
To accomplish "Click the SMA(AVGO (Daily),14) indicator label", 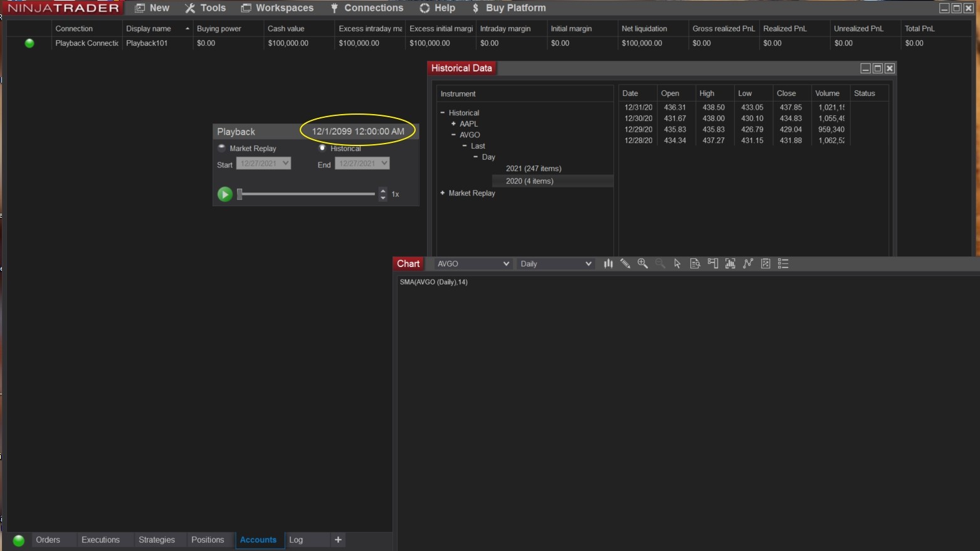I will pos(434,282).
